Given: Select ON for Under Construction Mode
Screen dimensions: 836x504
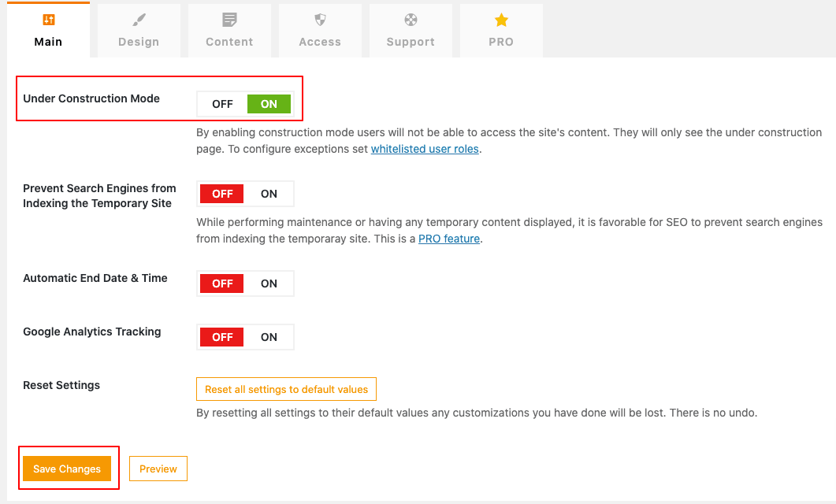Looking at the screenshot, I should (269, 104).
